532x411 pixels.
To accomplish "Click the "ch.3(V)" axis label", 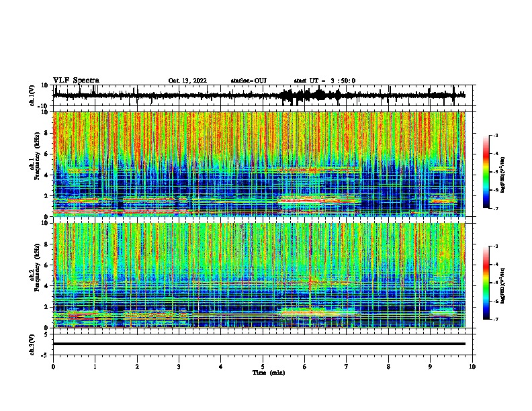I will 32,345.
